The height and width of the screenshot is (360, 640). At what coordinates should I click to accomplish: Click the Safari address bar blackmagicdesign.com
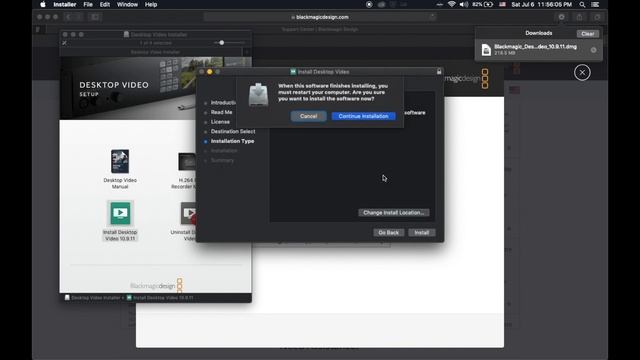pos(320,17)
